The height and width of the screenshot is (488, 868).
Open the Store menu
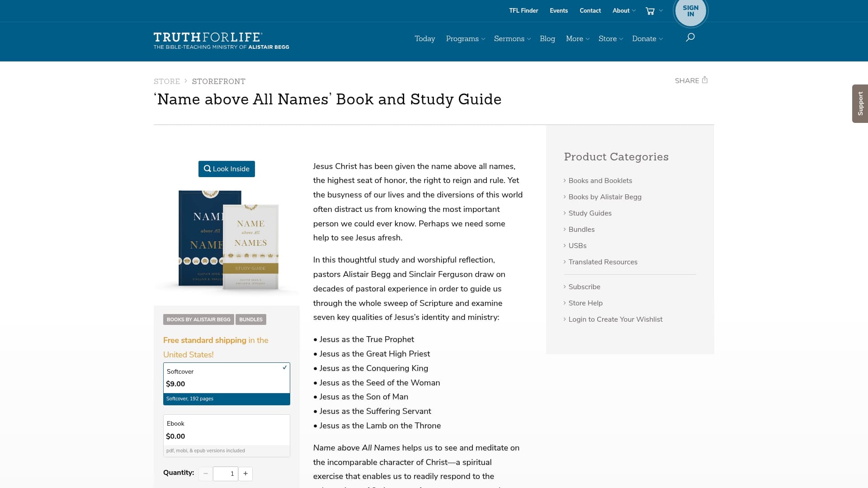611,39
